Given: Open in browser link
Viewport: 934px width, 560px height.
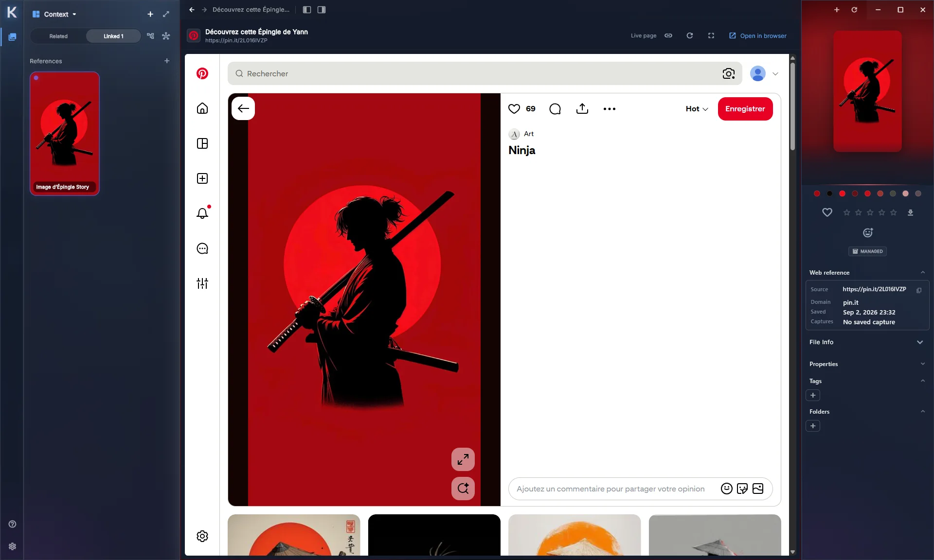Looking at the screenshot, I should [x=758, y=36].
